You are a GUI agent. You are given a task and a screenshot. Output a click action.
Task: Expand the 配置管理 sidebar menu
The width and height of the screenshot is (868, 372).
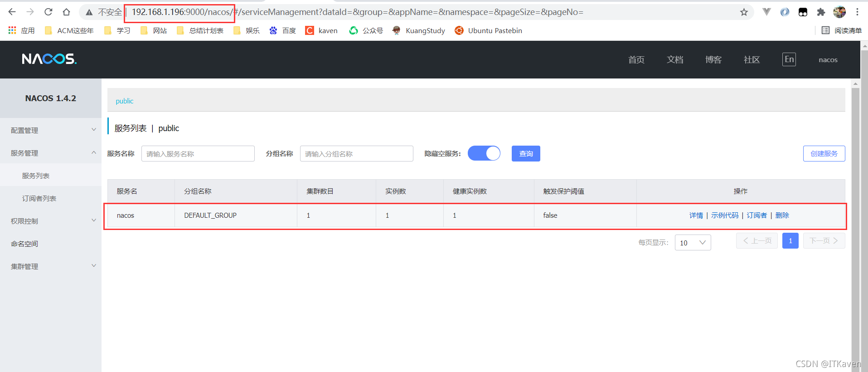[51, 130]
